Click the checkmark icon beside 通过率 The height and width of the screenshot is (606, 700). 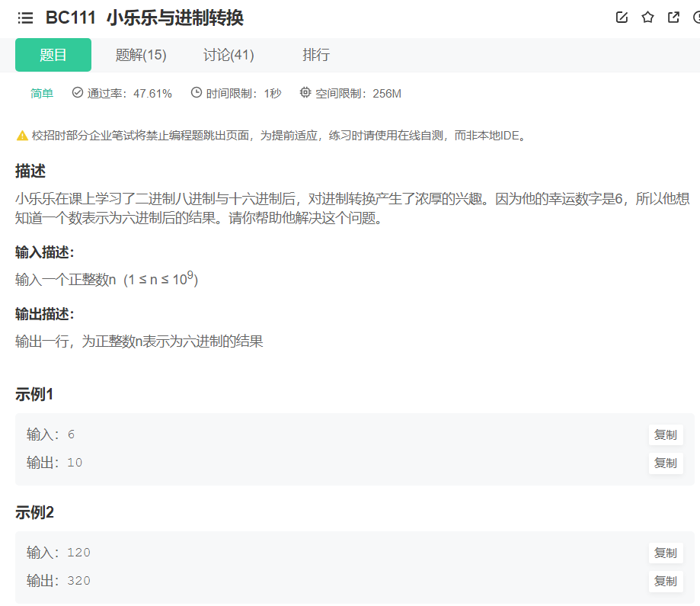point(77,92)
